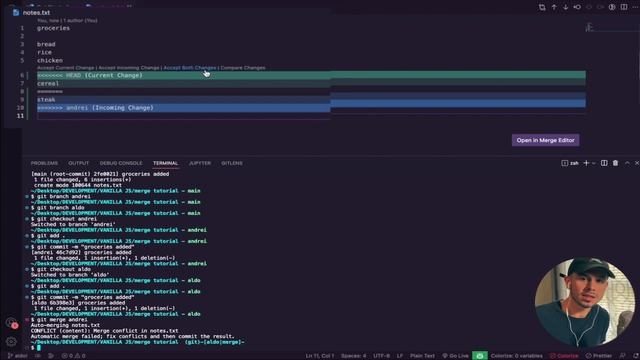The height and width of the screenshot is (360, 640).
Task: Open new terminal profile dropdown arrow
Action: pyautogui.click(x=593, y=163)
